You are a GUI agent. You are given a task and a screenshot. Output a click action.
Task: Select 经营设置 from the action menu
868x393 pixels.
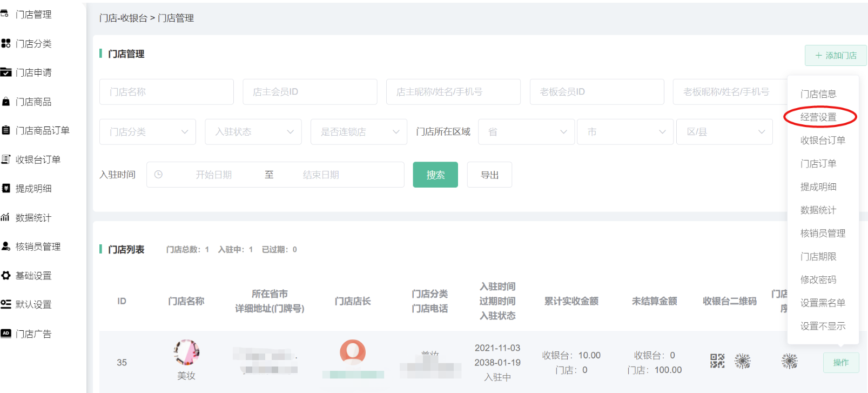click(x=818, y=117)
